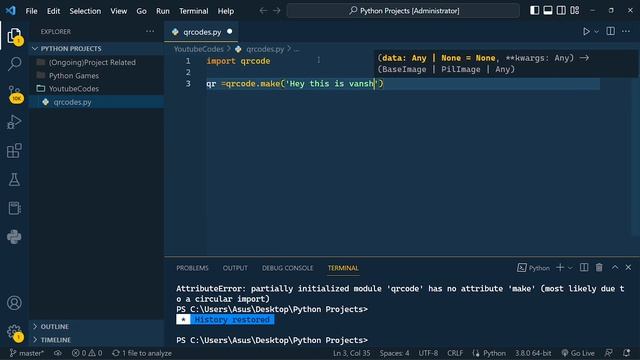640x360 pixels.
Task: Open the Explorer view in activity bar
Action: [x=14, y=36]
